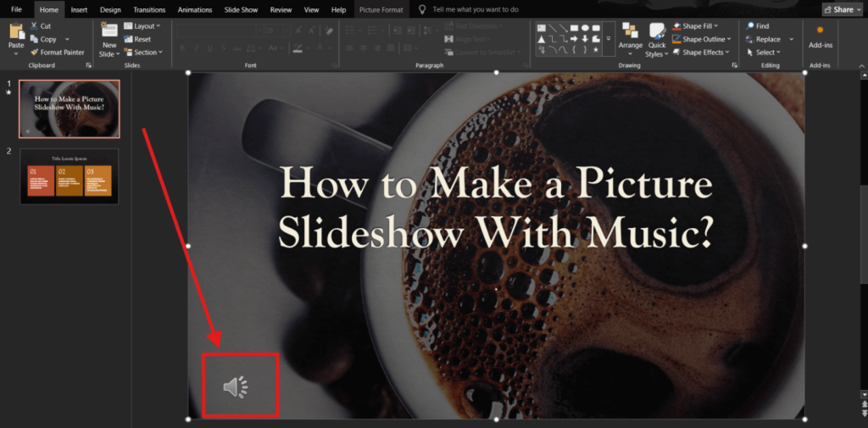Select the Elbow Connector shape
Image resolution: width=868 pixels, height=428 pixels.
pos(552,39)
